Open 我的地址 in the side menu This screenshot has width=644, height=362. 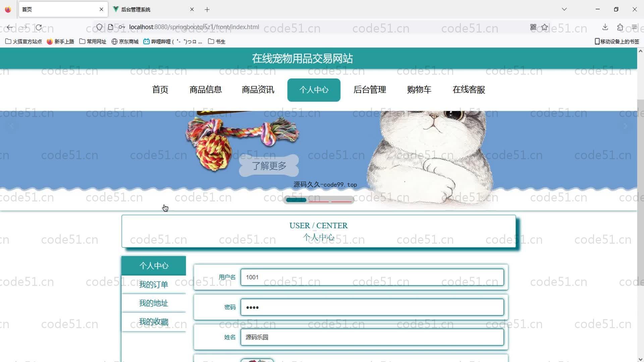coord(154,303)
